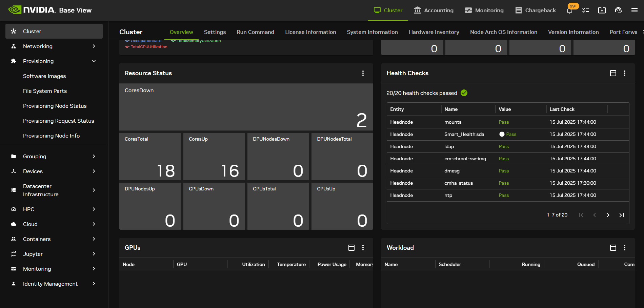Click the NVIDIA logo in the header

tap(15, 10)
